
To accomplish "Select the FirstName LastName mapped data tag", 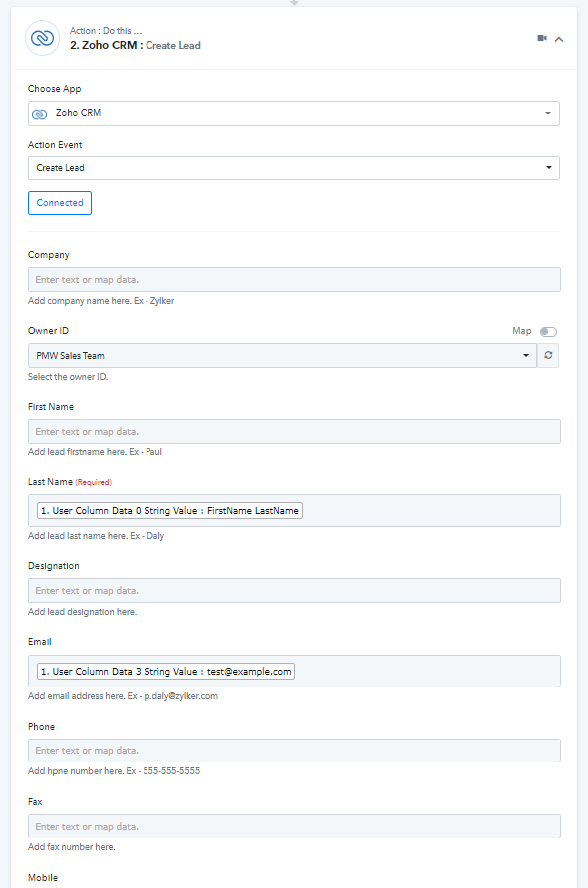I will [170, 511].
